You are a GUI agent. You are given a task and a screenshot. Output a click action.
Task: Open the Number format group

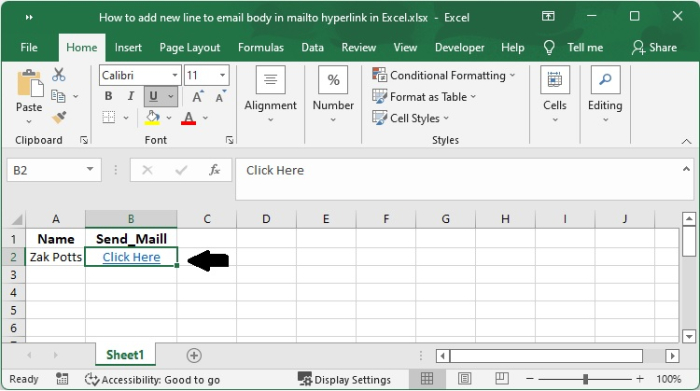[333, 95]
